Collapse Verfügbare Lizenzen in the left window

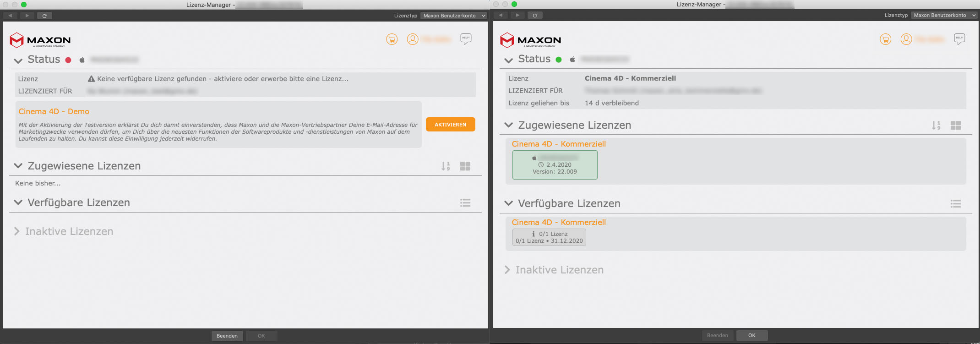pos(18,202)
